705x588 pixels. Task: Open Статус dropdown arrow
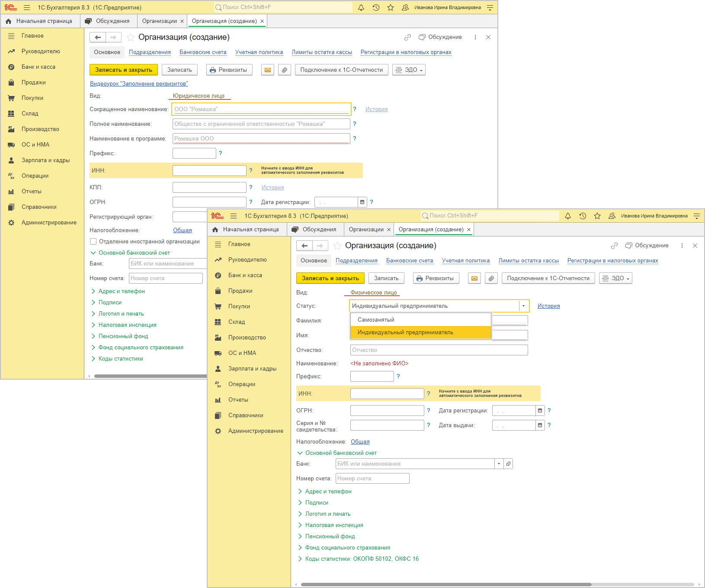click(523, 306)
